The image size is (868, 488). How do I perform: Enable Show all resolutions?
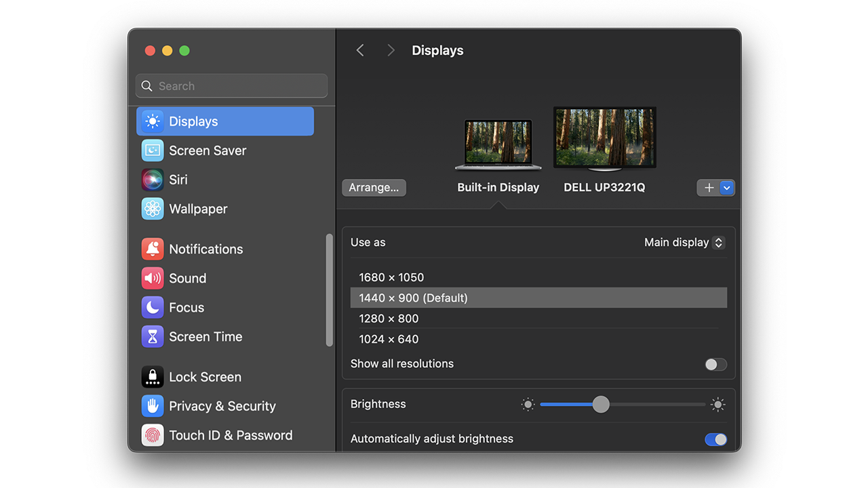pyautogui.click(x=715, y=364)
